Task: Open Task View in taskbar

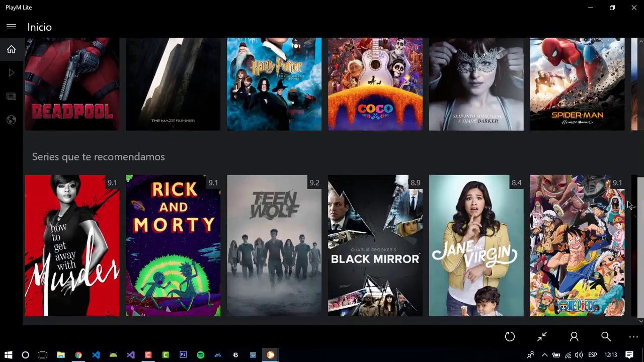Action: (x=43, y=355)
